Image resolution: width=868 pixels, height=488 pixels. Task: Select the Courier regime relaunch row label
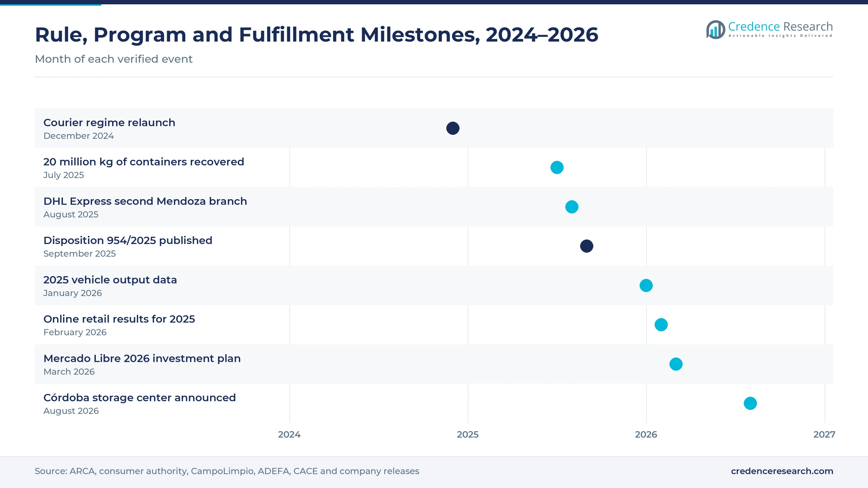point(109,123)
